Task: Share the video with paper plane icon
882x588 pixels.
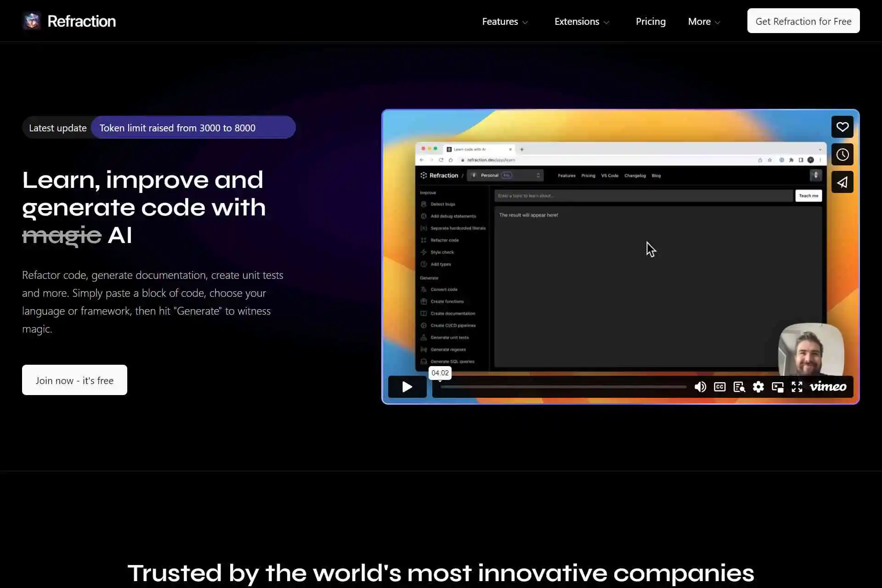Action: click(842, 182)
